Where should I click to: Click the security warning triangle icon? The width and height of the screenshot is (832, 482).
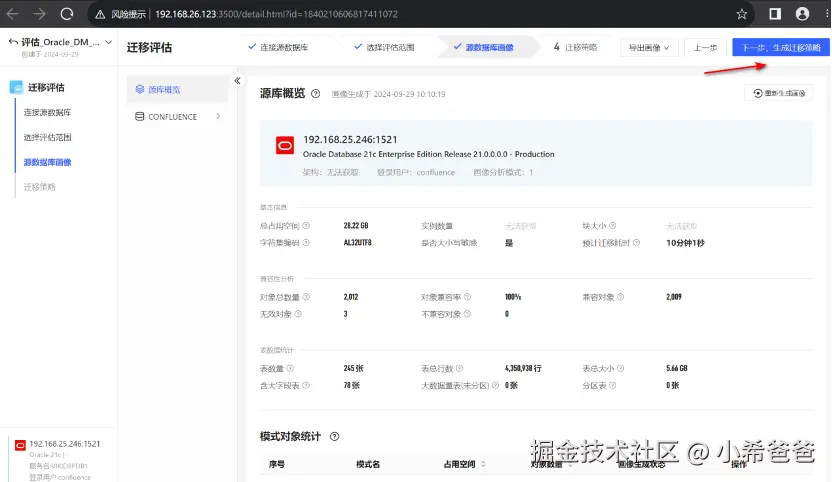click(100, 14)
